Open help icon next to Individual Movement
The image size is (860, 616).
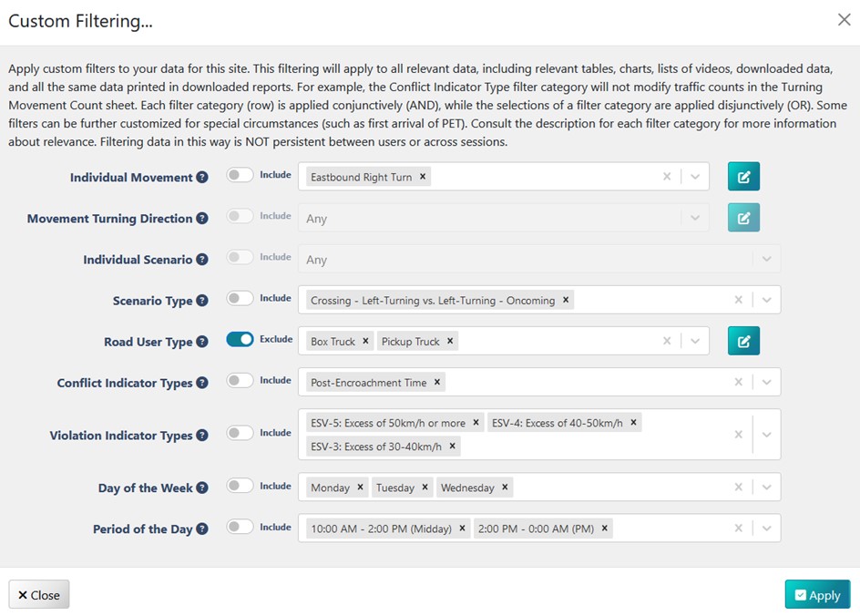click(x=202, y=178)
